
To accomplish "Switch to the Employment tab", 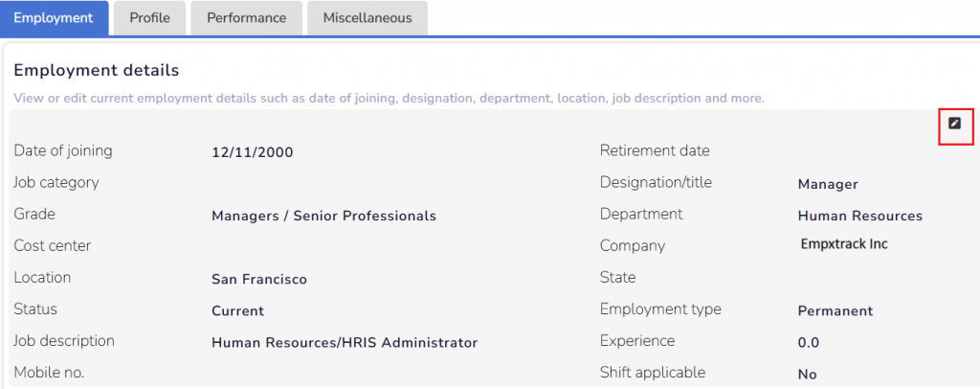I will click(x=54, y=18).
